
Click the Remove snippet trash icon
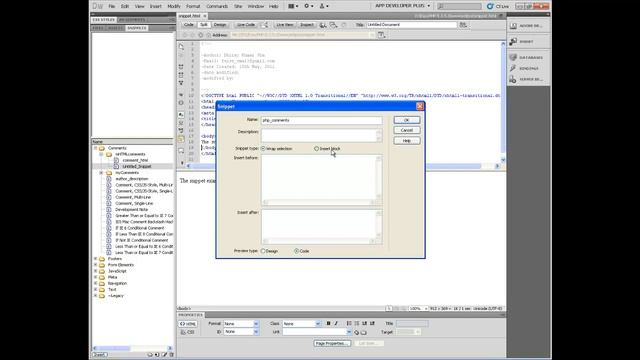tap(171, 355)
